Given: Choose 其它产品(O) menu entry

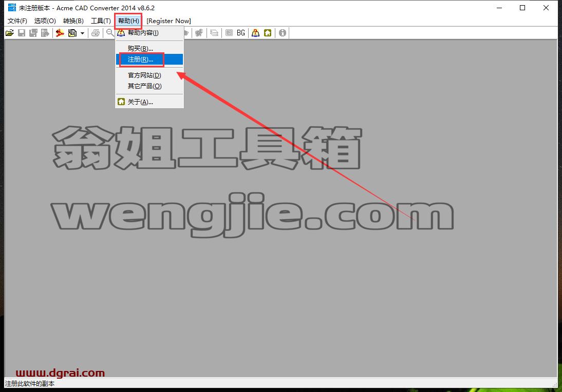Looking at the screenshot, I should click(149, 86).
